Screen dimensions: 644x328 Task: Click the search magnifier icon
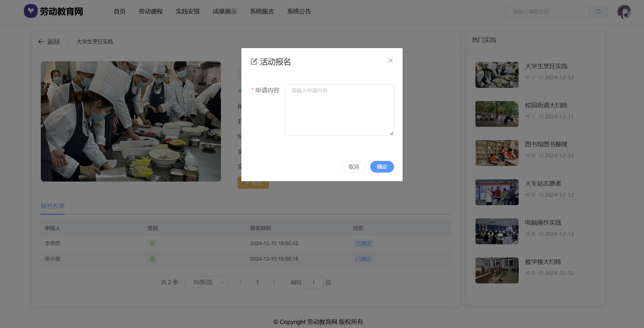[598, 12]
